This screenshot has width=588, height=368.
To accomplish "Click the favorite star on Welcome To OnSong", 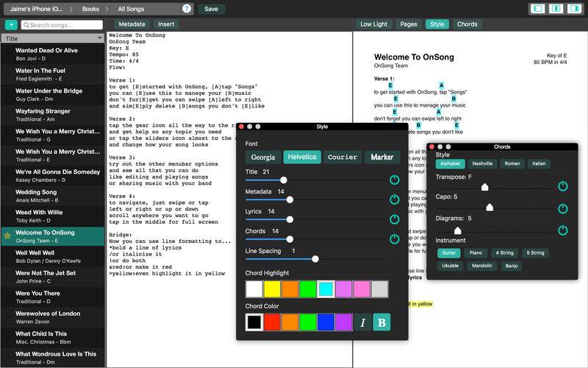I will [x=7, y=236].
